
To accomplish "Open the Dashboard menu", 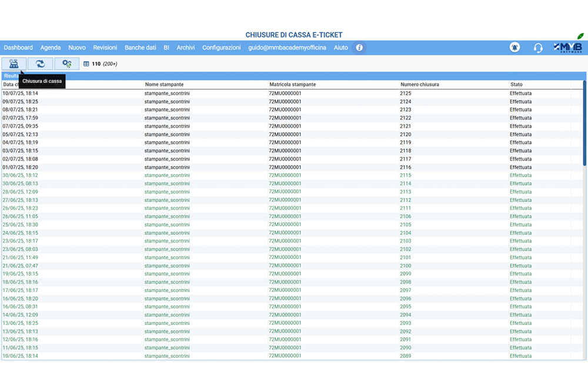I will coord(18,48).
